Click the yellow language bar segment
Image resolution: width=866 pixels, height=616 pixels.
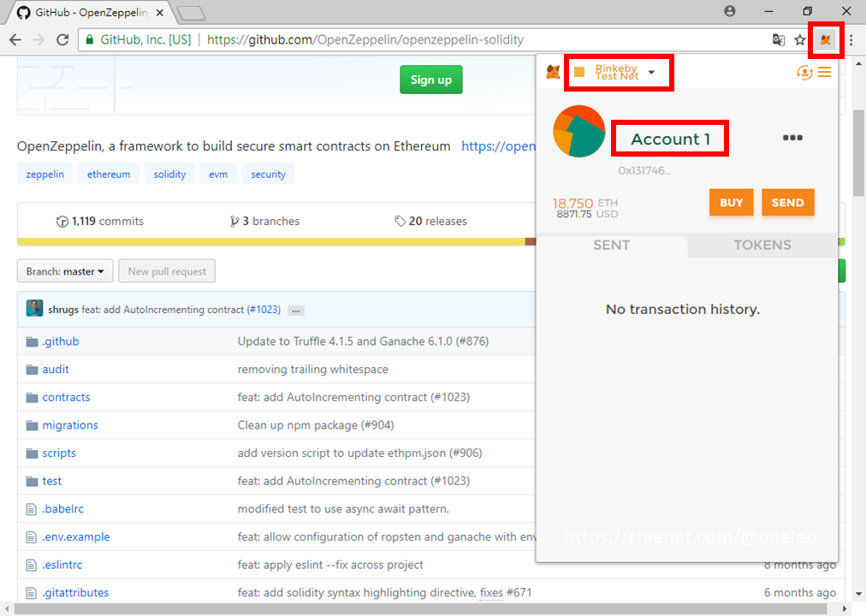[x=270, y=242]
